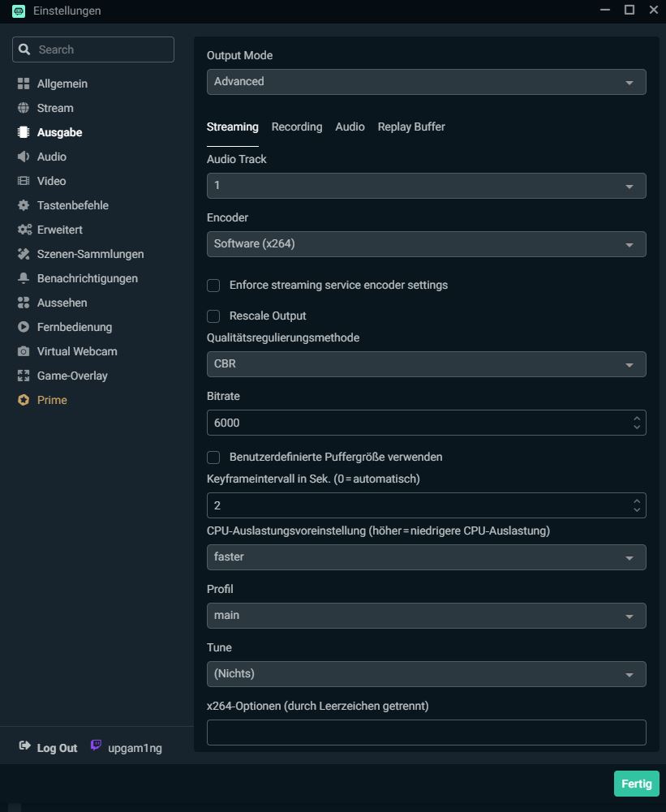Image resolution: width=666 pixels, height=812 pixels.
Task: Switch to the Replay Buffer tab
Action: (411, 127)
